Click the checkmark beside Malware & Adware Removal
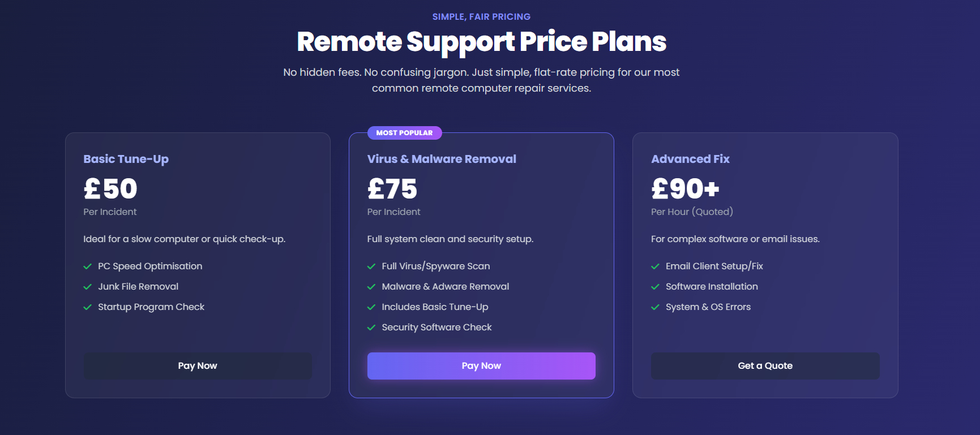 372,286
